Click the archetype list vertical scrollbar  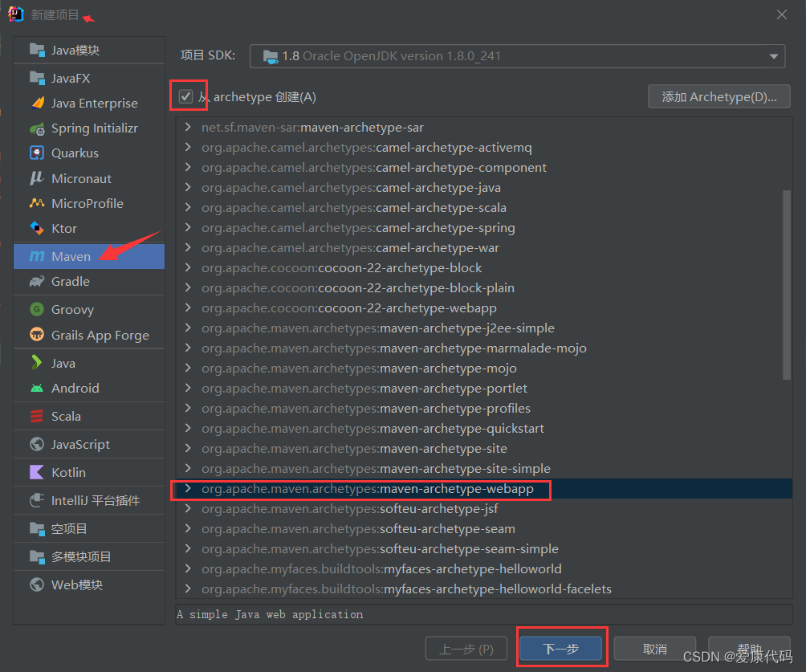pos(786,285)
